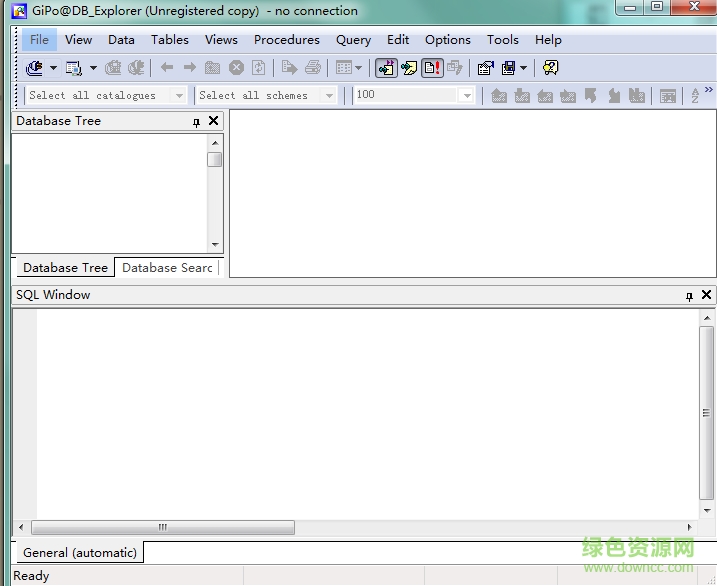Click the printer icon
Viewport: 717px width, 586px height.
coord(313,68)
